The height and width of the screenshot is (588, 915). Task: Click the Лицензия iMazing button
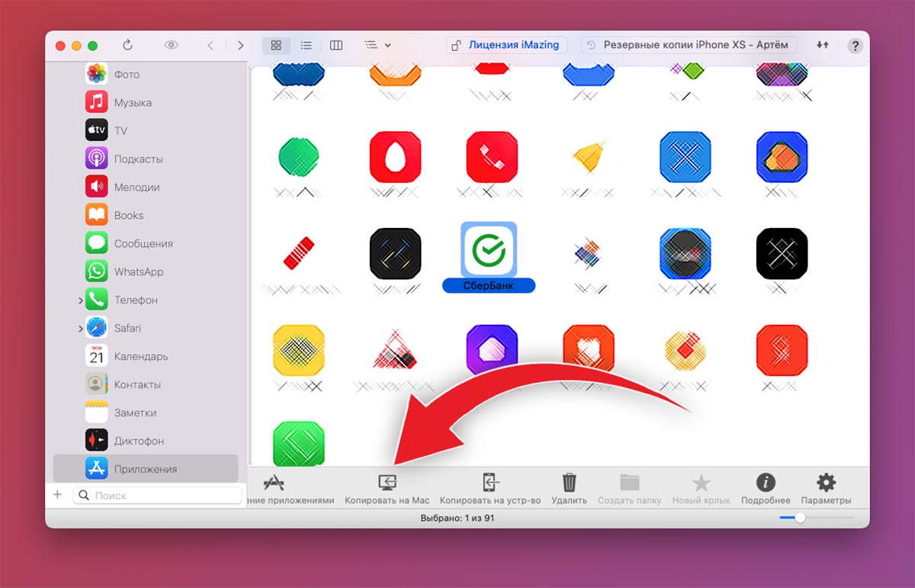[507, 45]
